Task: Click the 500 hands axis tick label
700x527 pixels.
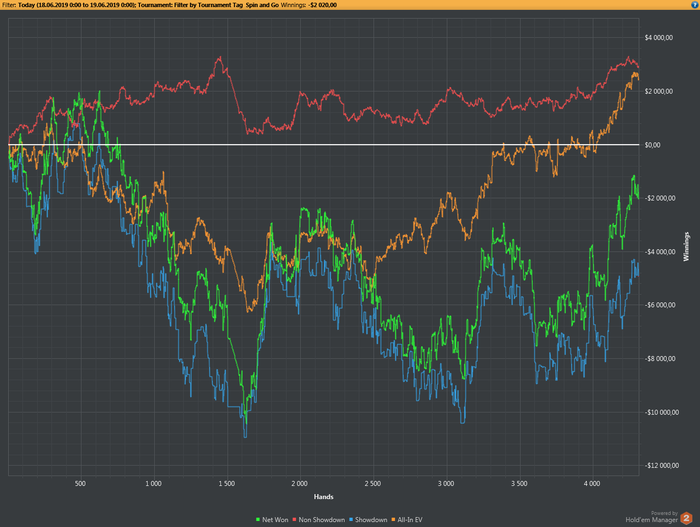Action: click(80, 484)
